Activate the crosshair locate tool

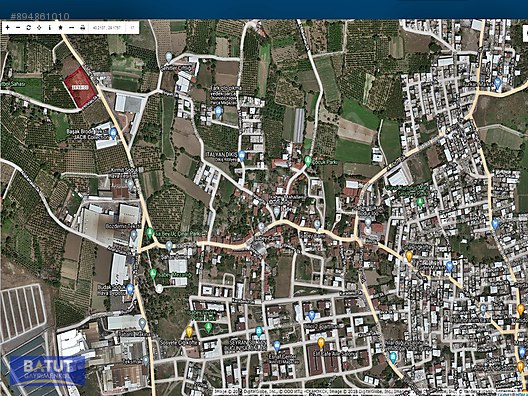pyautogui.click(x=39, y=28)
